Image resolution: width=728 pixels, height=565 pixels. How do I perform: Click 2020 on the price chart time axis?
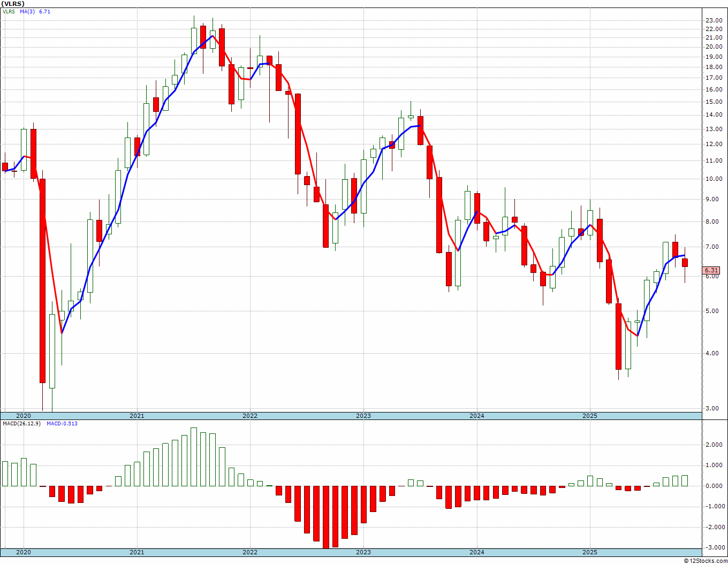coord(23,416)
